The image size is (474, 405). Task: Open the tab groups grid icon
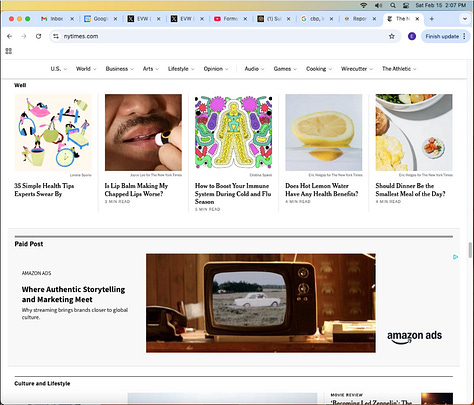[9, 51]
